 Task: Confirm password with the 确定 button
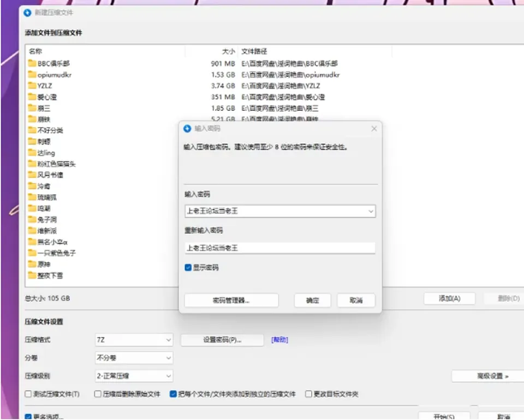(x=312, y=300)
